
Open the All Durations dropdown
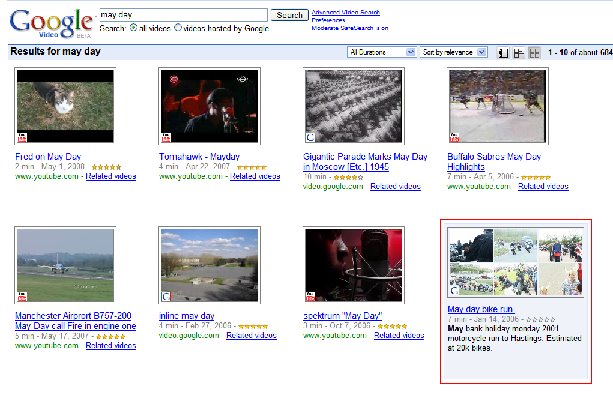point(382,52)
